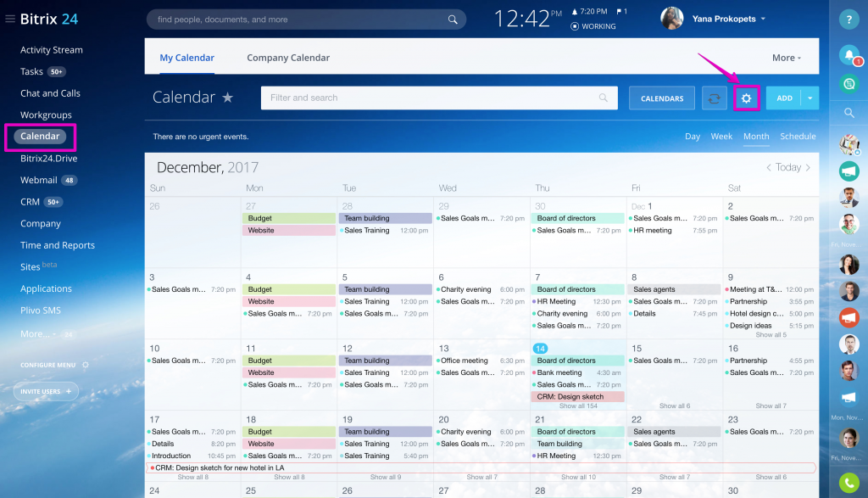Open Introduction event on the 17th
Image resolution: width=868 pixels, height=498 pixels.
(192, 456)
